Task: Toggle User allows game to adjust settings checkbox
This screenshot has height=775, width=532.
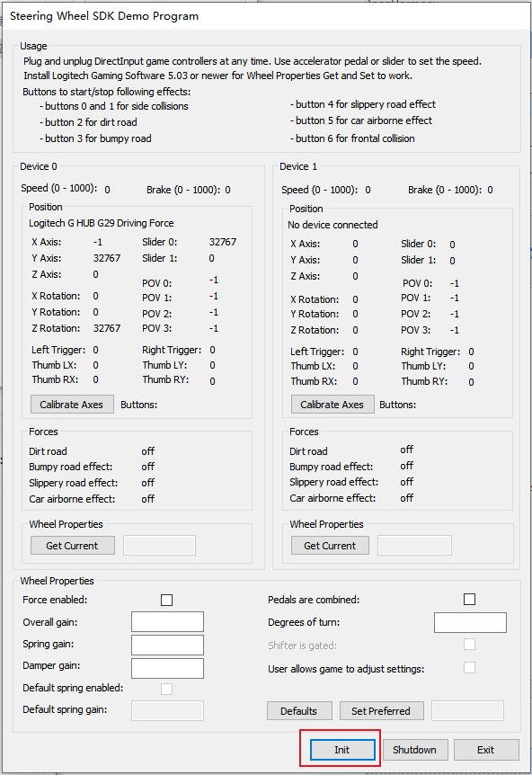Action: (x=470, y=668)
